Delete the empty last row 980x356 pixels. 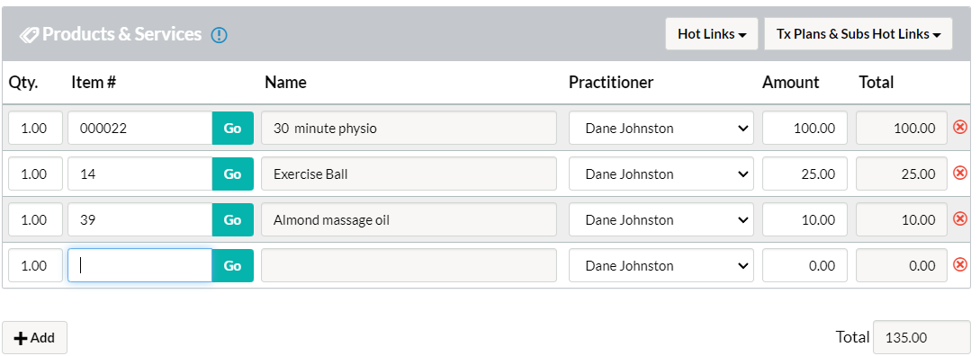click(x=959, y=265)
